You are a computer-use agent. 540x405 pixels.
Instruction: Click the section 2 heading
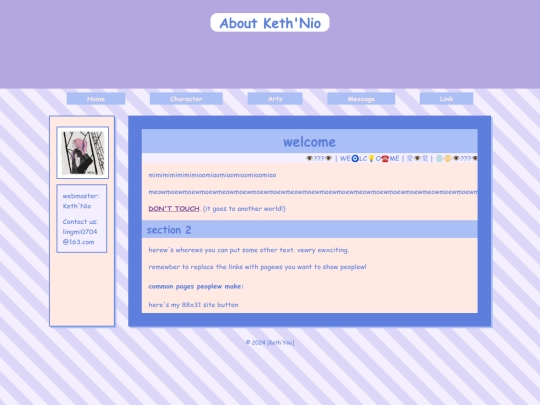point(169,230)
